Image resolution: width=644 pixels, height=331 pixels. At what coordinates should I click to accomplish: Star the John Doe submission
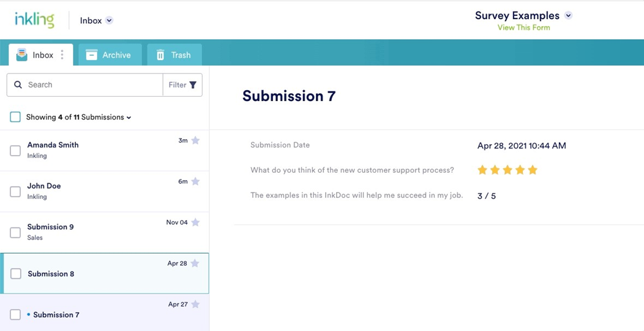[195, 181]
